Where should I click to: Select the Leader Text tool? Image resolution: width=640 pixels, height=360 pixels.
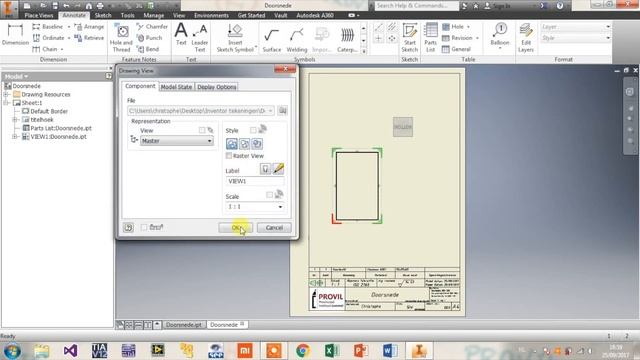pyautogui.click(x=200, y=38)
